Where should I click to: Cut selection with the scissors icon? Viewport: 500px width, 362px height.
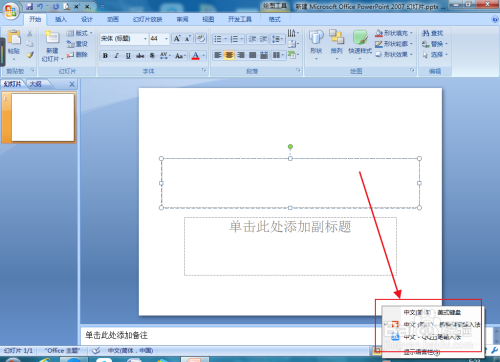click(30, 33)
